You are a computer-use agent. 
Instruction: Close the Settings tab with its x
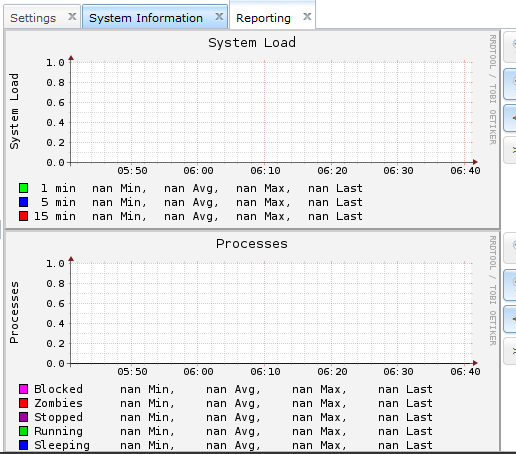[72, 16]
